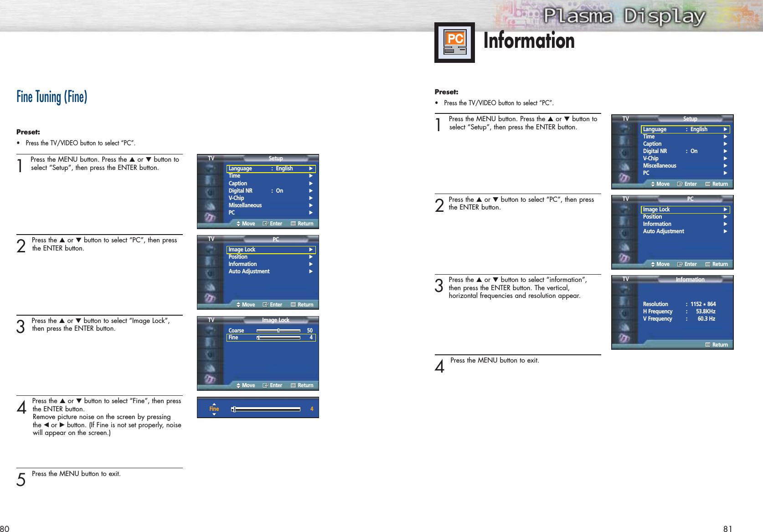Click the H Frequency value "53.8KHz"
This screenshot has height=532, width=763.
pos(706,312)
